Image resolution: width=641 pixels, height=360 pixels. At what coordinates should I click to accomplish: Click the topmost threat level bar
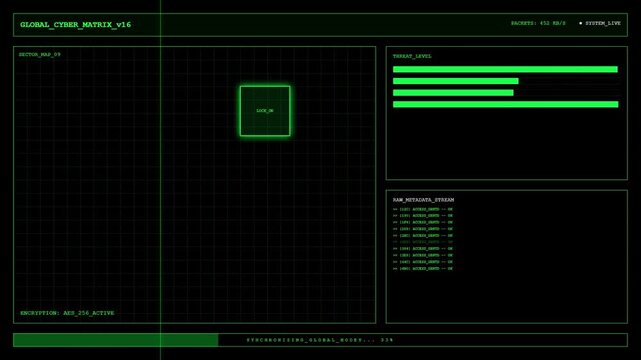pyautogui.click(x=505, y=69)
